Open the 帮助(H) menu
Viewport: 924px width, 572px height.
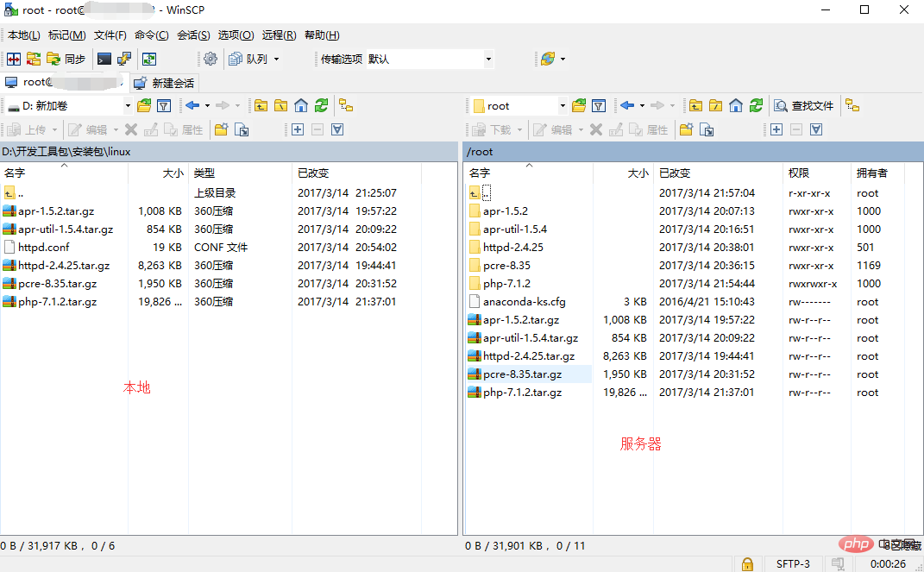(x=322, y=35)
